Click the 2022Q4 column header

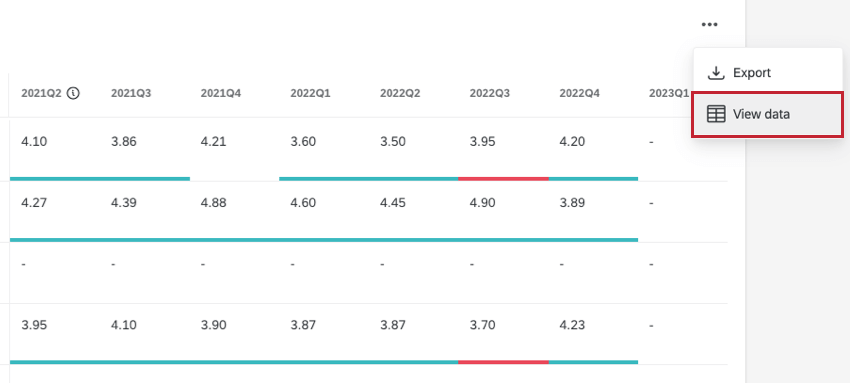click(x=579, y=93)
